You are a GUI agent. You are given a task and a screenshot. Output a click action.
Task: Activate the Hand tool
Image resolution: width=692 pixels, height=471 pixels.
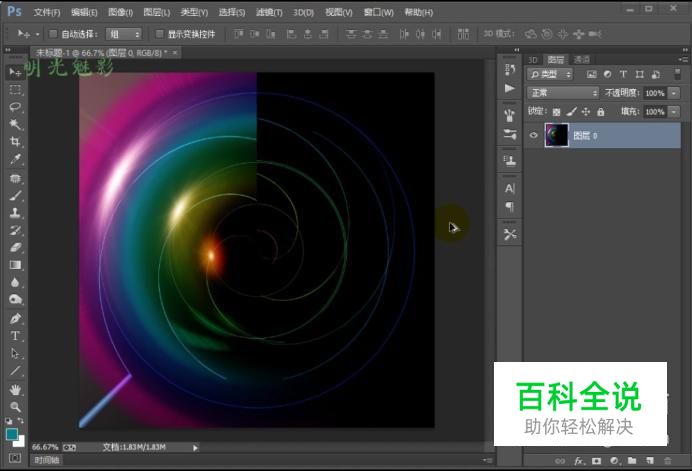[16, 388]
